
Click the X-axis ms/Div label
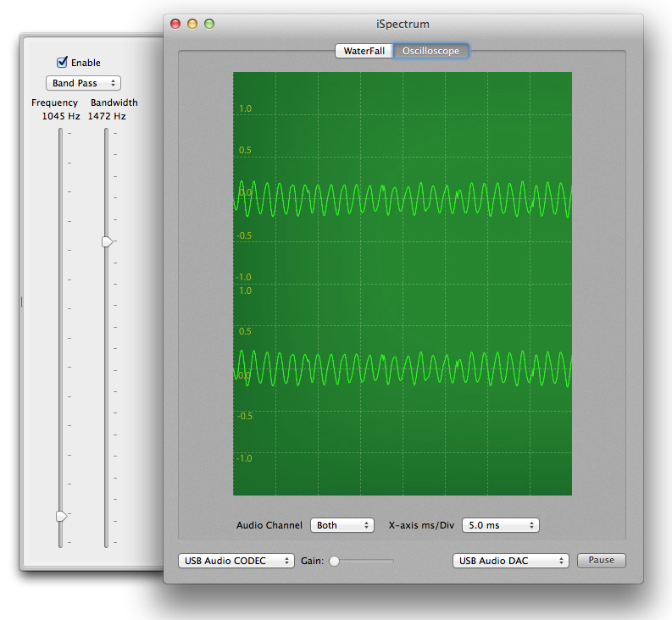(x=421, y=525)
